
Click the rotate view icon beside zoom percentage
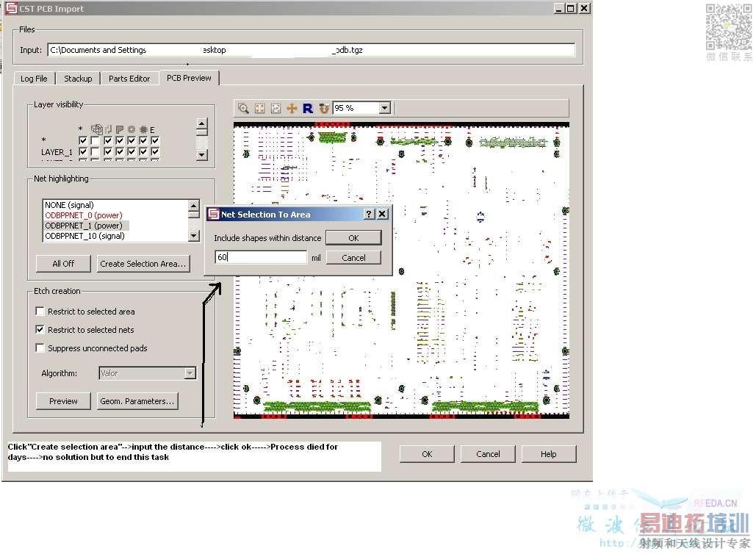[323, 109]
